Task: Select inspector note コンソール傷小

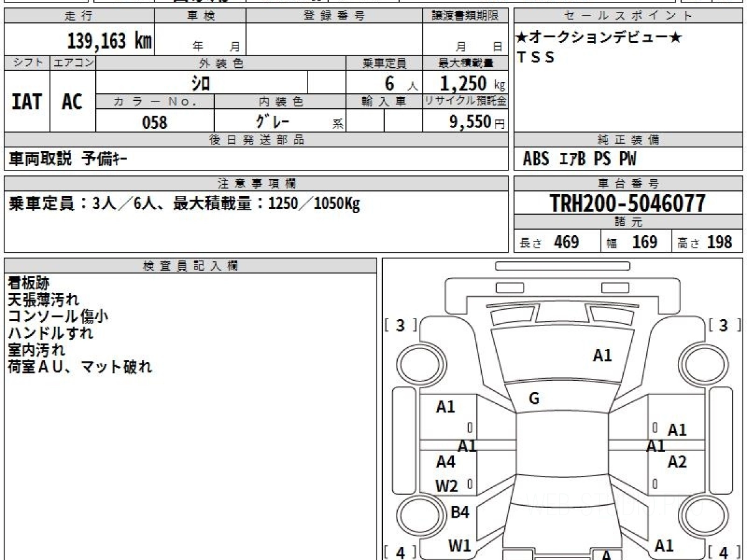Action: point(58,316)
